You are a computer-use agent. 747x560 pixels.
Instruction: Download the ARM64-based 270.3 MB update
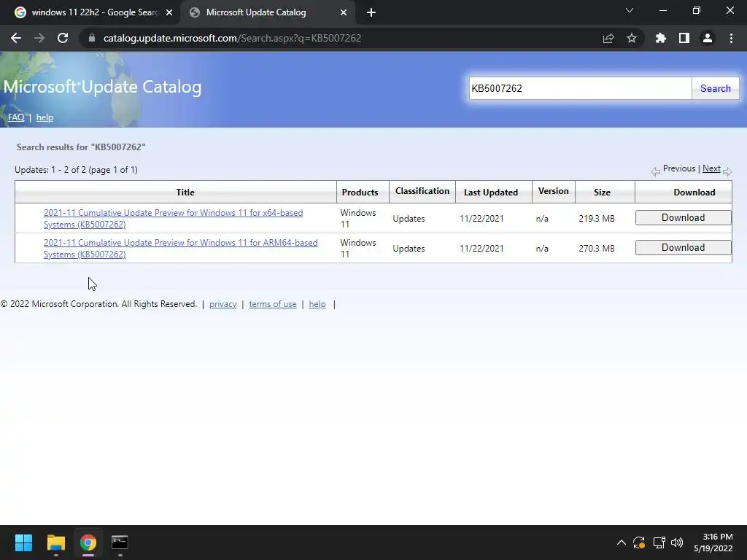click(x=683, y=248)
